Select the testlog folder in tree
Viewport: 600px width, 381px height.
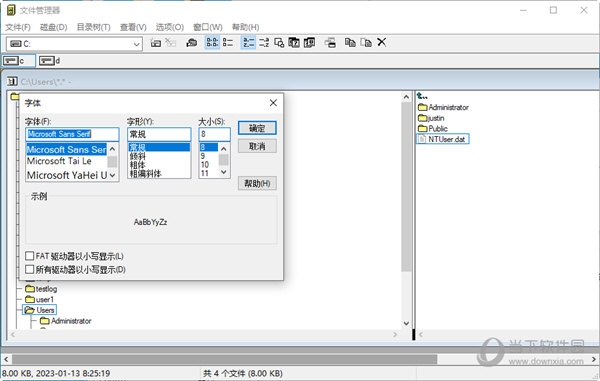pos(41,289)
